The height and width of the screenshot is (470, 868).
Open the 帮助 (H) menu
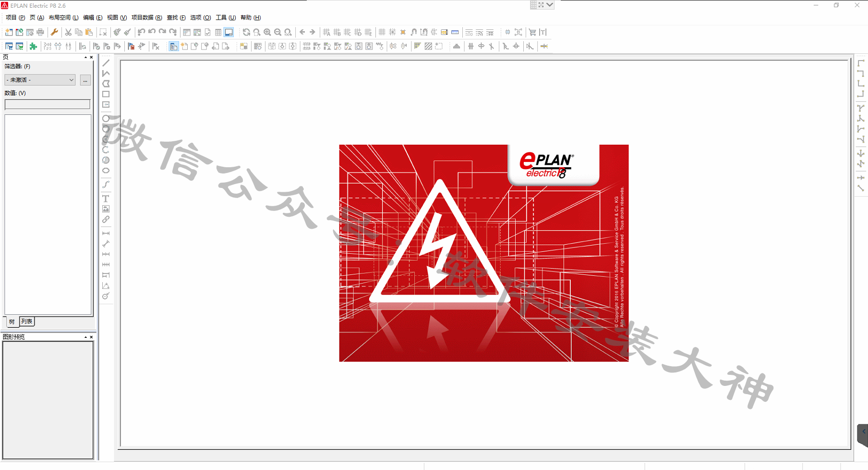pyautogui.click(x=251, y=18)
